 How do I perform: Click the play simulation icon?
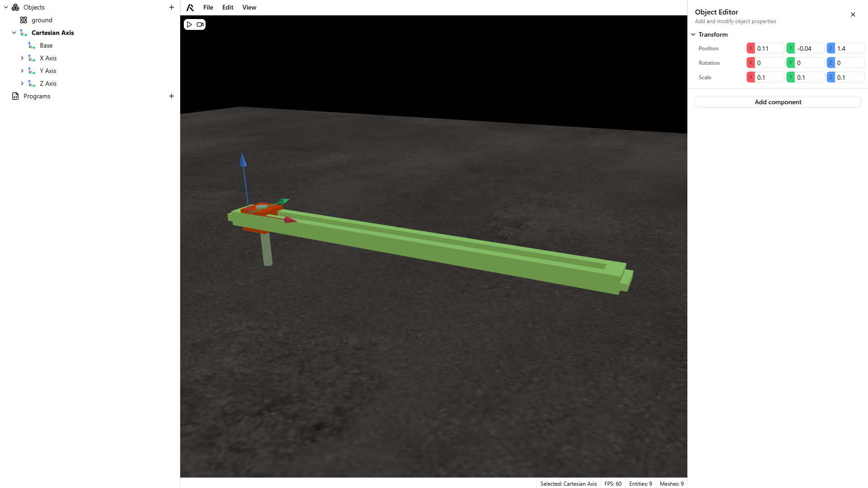point(189,24)
